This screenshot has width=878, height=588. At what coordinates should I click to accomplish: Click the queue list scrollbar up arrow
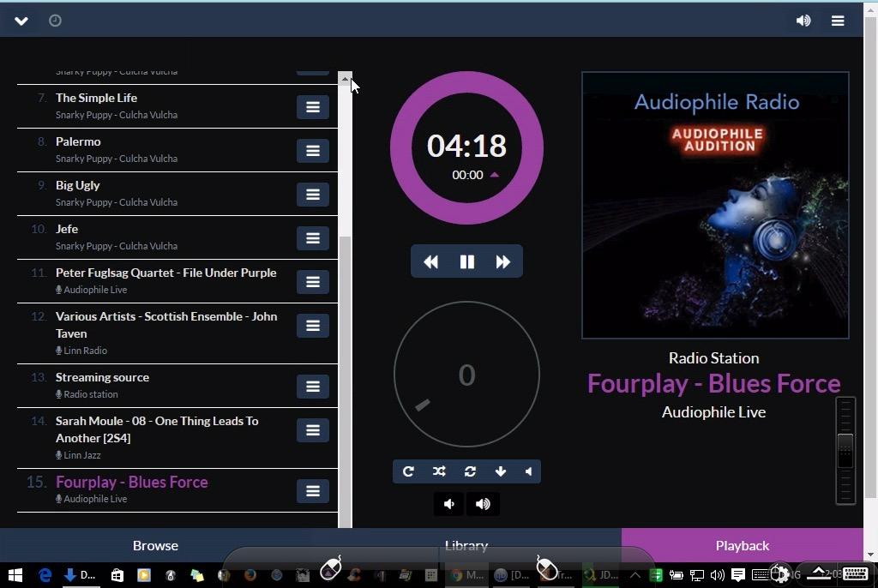tap(345, 78)
